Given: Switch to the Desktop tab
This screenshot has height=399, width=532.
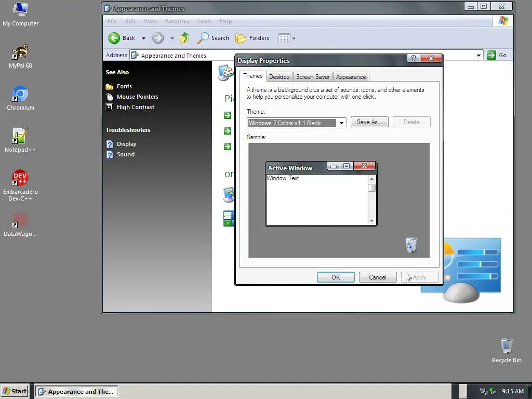Looking at the screenshot, I should tap(279, 77).
